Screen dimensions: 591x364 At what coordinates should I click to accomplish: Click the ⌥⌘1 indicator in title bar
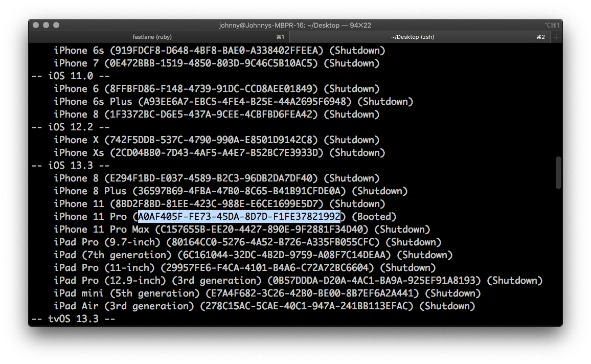[552, 25]
